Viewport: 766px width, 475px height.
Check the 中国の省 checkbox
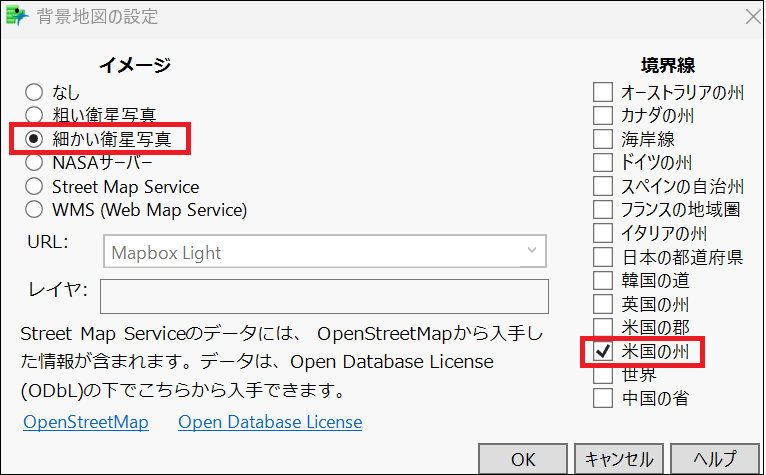point(602,398)
